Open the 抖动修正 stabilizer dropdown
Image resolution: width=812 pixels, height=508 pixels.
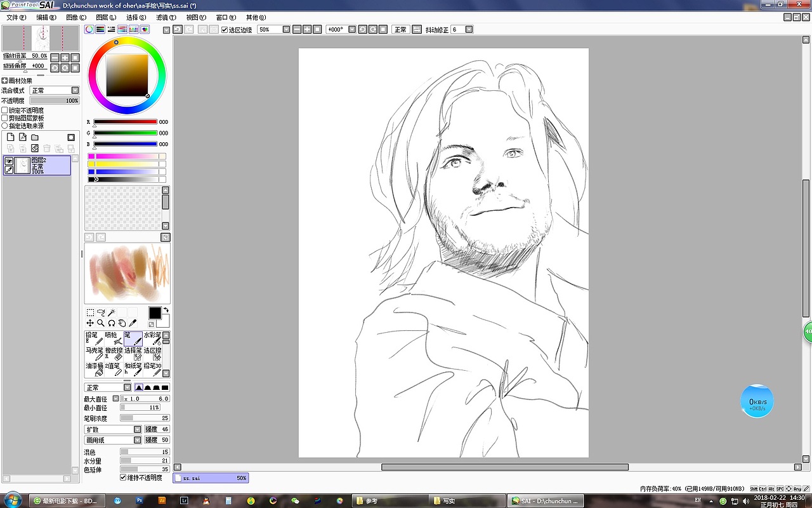click(469, 29)
